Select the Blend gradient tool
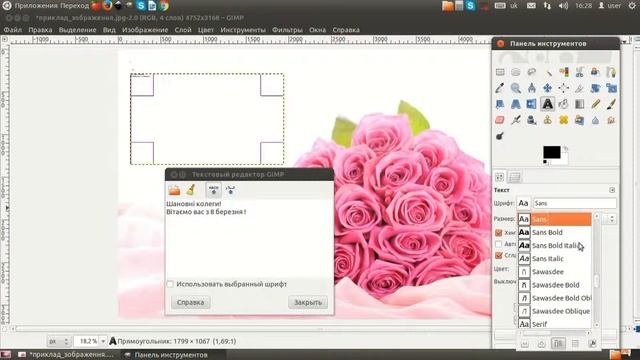Image resolution: width=640 pixels, height=360 pixels. tap(580, 104)
